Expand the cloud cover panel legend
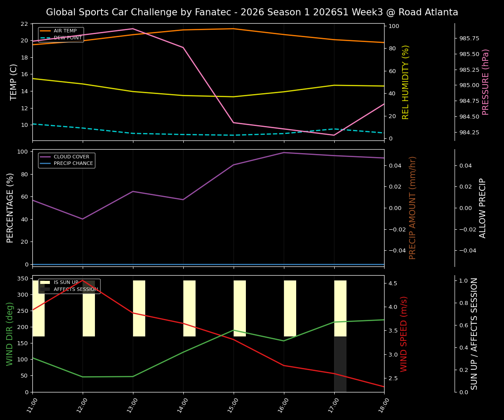The width and height of the screenshot is (504, 420). (x=68, y=160)
